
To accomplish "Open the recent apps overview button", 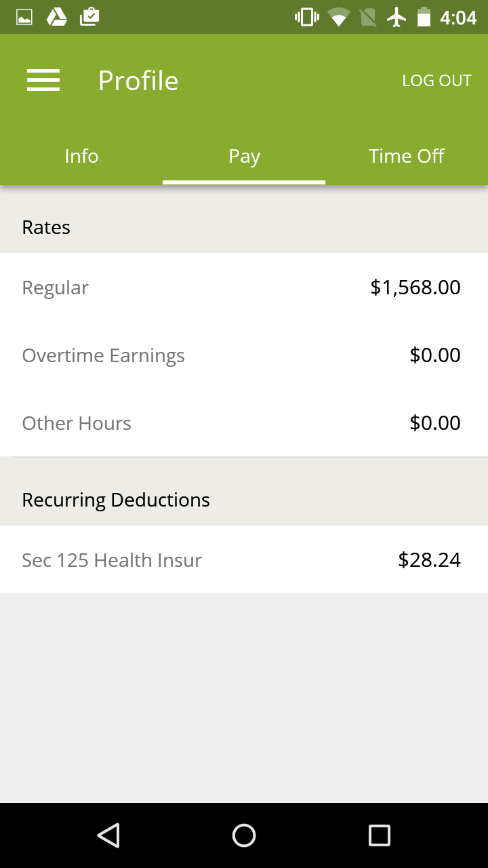I will [379, 835].
